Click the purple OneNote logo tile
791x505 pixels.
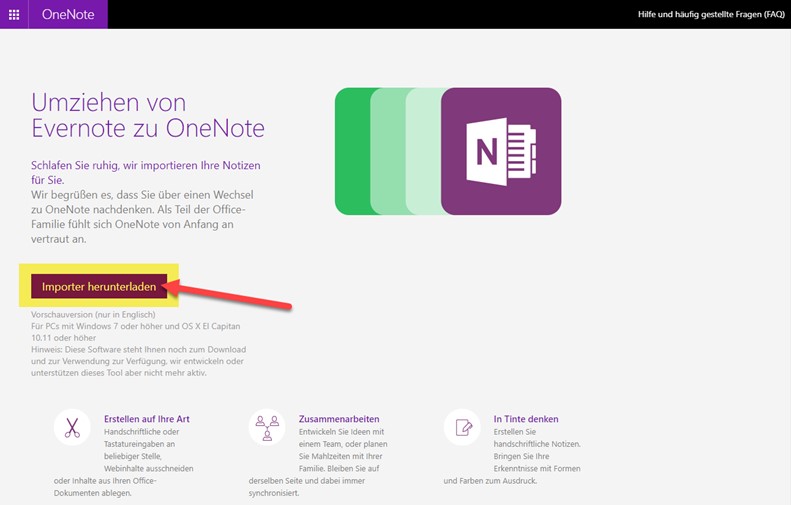(x=501, y=151)
